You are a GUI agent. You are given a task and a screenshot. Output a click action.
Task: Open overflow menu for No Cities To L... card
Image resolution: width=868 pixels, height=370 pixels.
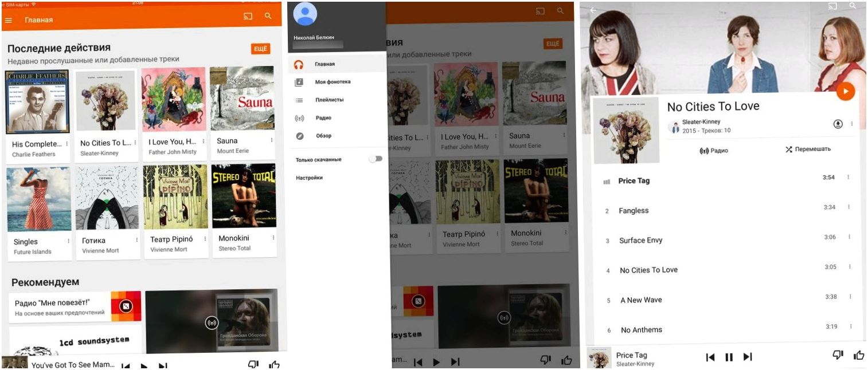click(x=136, y=142)
